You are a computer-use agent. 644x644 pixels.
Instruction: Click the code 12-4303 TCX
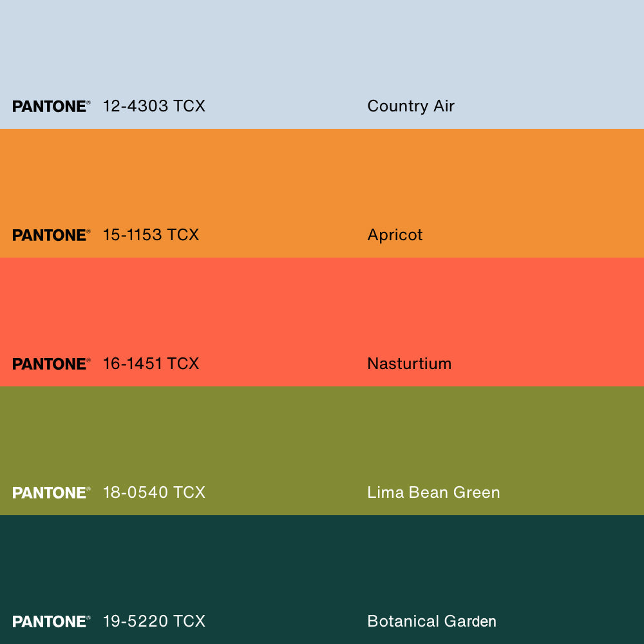154,106
